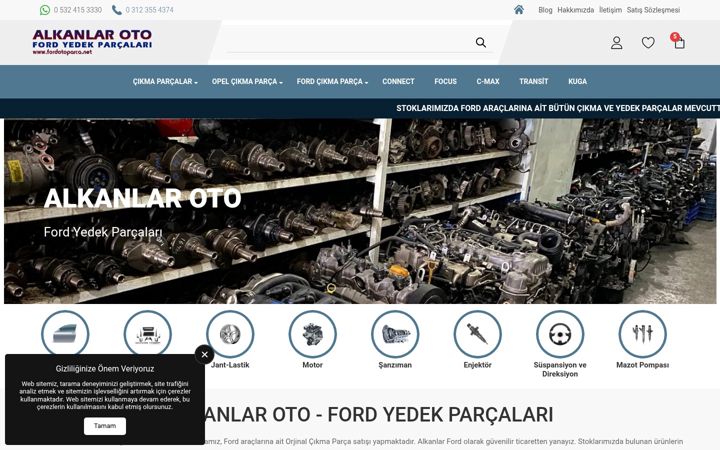This screenshot has width=720, height=450.
Task: Open the KUGA menu item
Action: [577, 82]
